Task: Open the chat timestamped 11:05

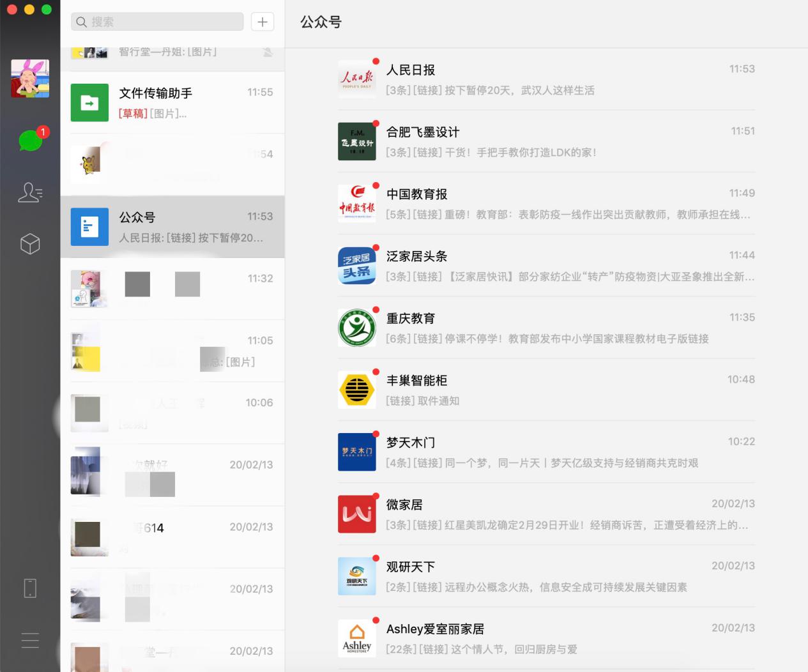Action: 172,351
